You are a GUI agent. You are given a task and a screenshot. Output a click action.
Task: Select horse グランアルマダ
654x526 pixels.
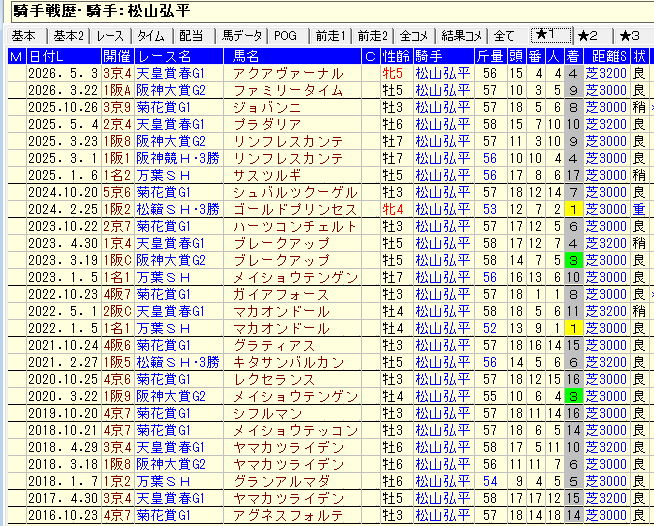coord(281,481)
